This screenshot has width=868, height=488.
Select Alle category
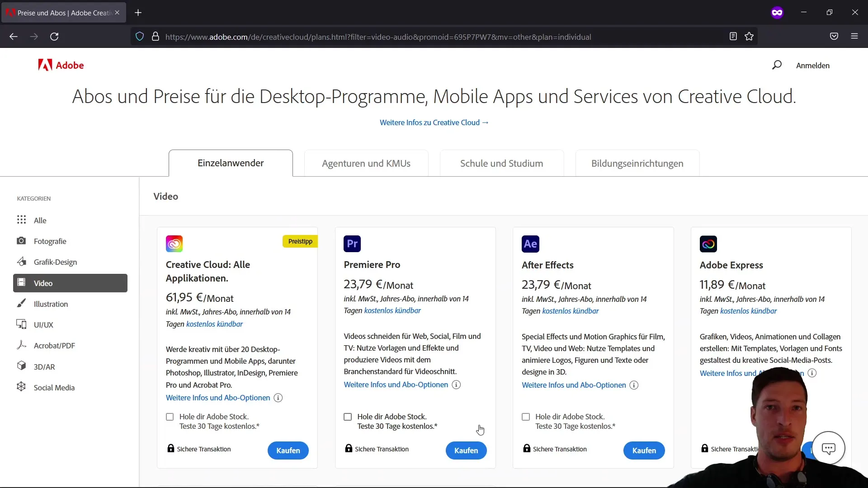click(x=70, y=221)
